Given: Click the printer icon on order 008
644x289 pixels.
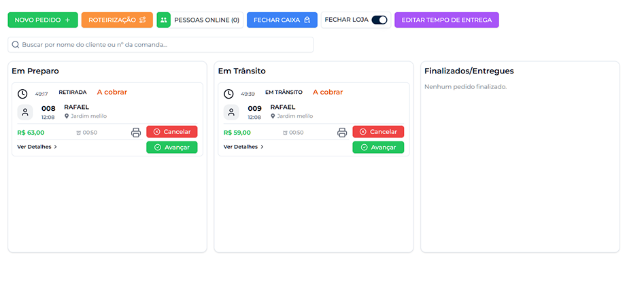Looking at the screenshot, I should pyautogui.click(x=136, y=133).
